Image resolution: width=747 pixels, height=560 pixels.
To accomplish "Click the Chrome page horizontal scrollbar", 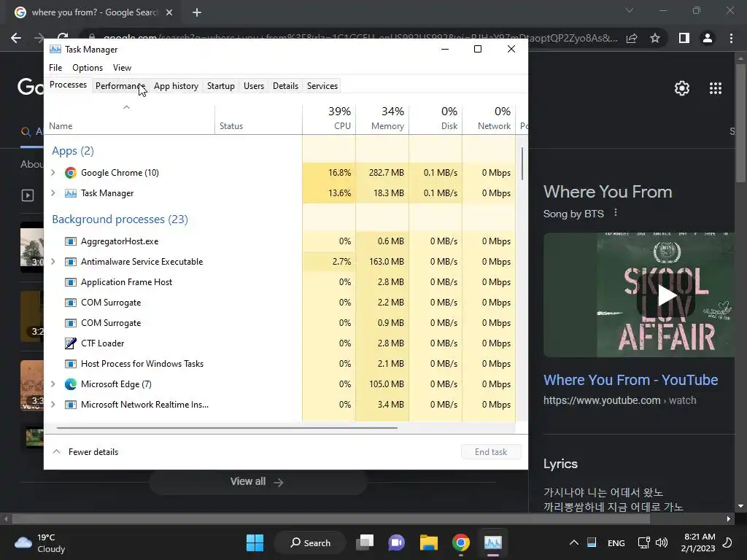I will click(x=331, y=518).
